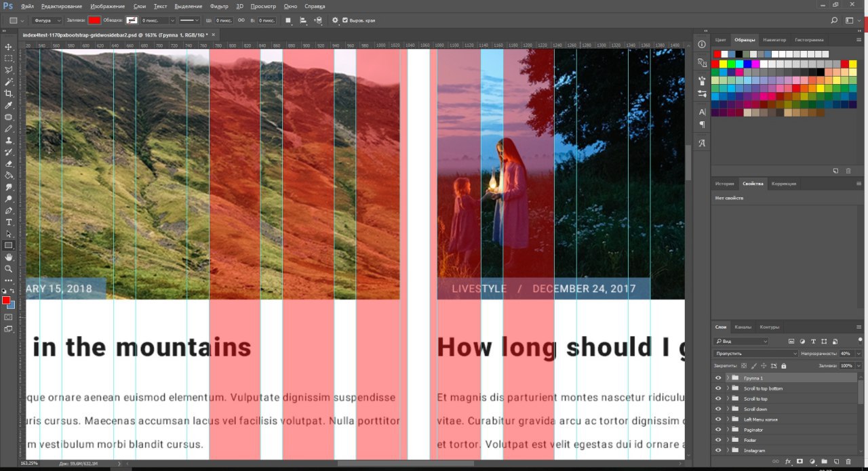Open path alignment icon in options bar

(303, 20)
